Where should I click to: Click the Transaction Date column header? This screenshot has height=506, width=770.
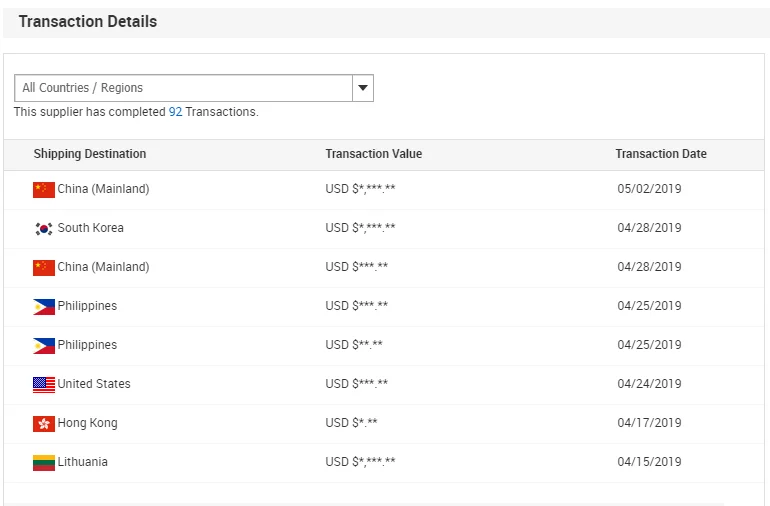(660, 154)
